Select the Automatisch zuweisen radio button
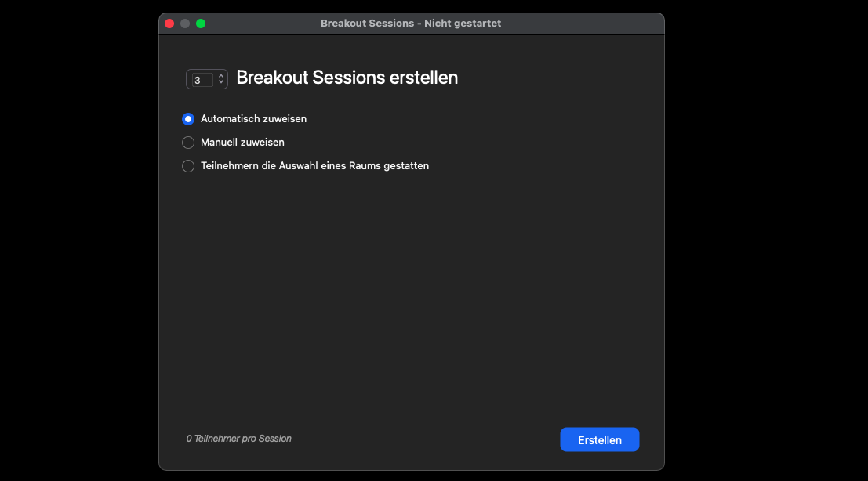 point(187,119)
